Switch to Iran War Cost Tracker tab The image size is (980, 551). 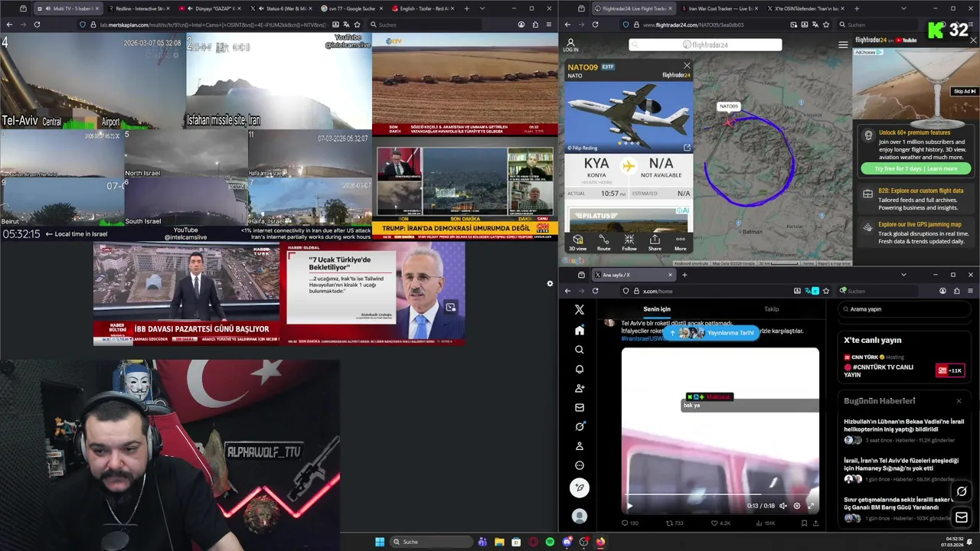click(x=721, y=8)
